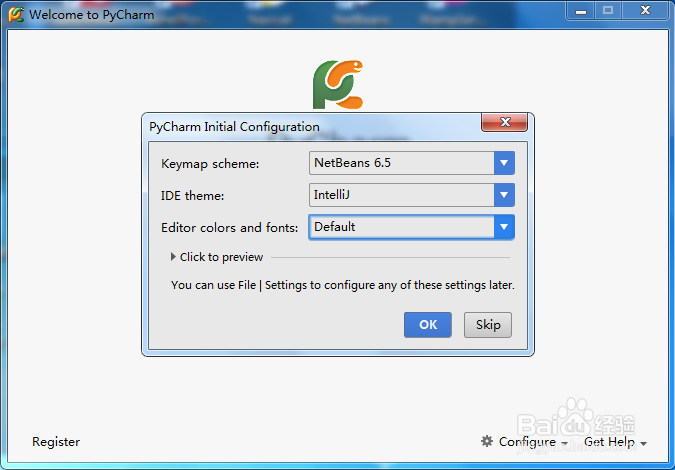Click the File | Settings hint text
The image size is (675, 470).
click(x=343, y=285)
